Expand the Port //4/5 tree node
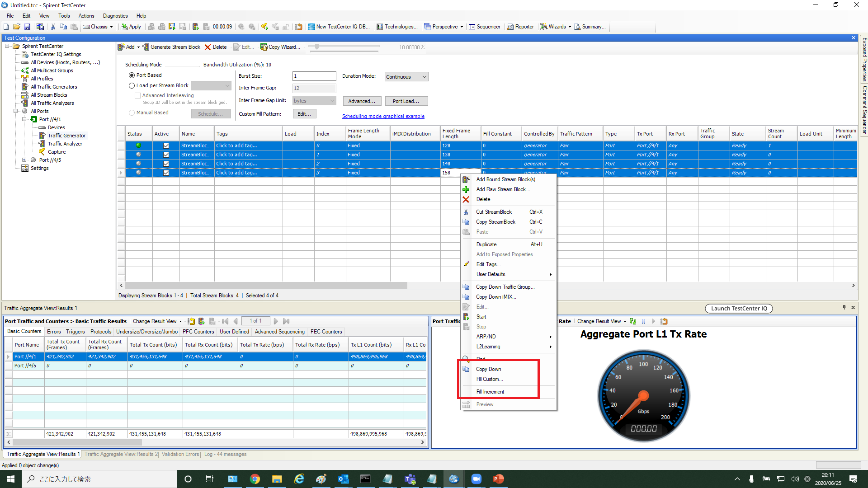The width and height of the screenshot is (868, 488). [x=24, y=160]
